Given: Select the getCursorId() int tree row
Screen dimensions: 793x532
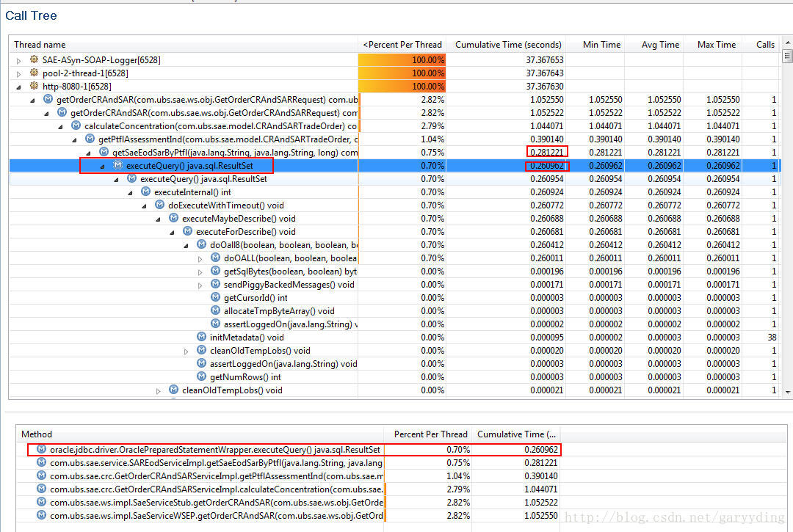Looking at the screenshot, I should pyautogui.click(x=394, y=298).
